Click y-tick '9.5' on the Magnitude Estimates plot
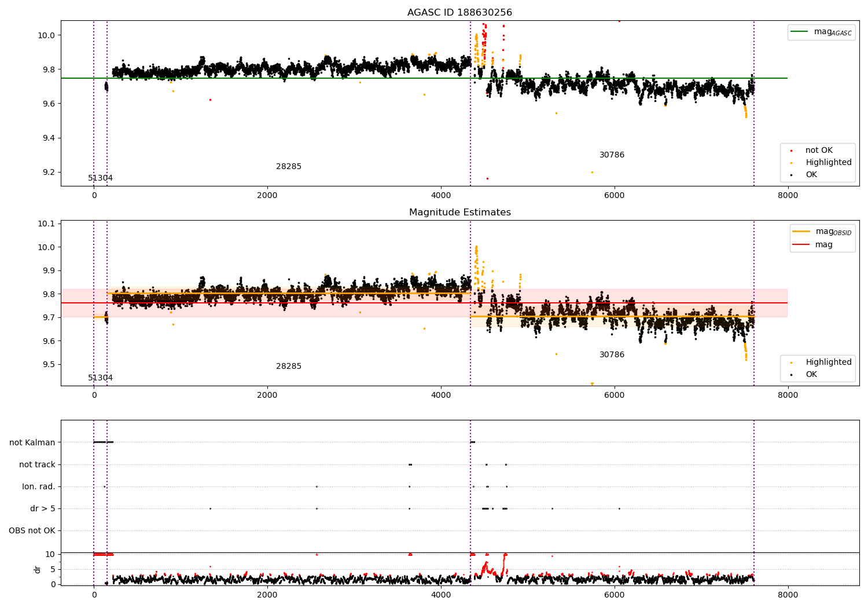 click(48, 365)
